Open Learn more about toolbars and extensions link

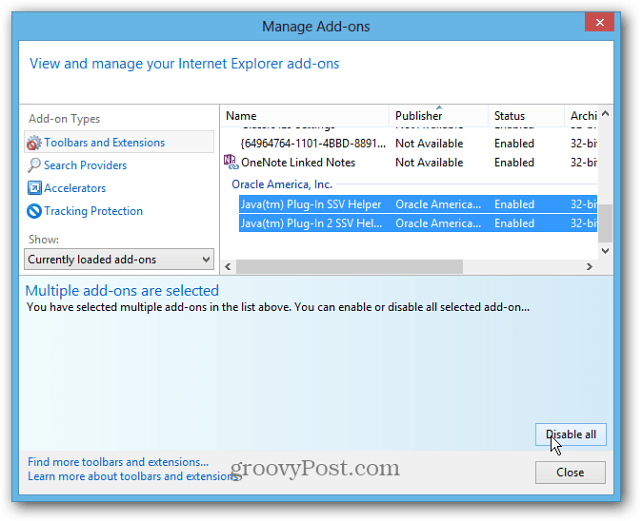pos(133,476)
